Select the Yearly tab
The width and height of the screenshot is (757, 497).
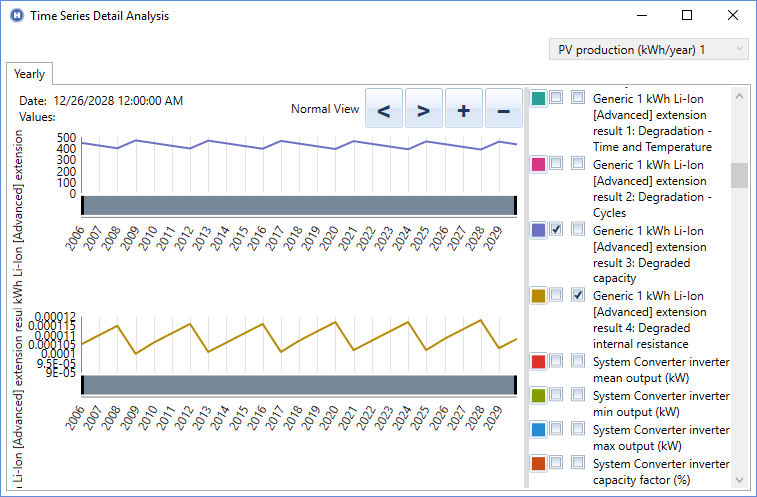(x=28, y=74)
